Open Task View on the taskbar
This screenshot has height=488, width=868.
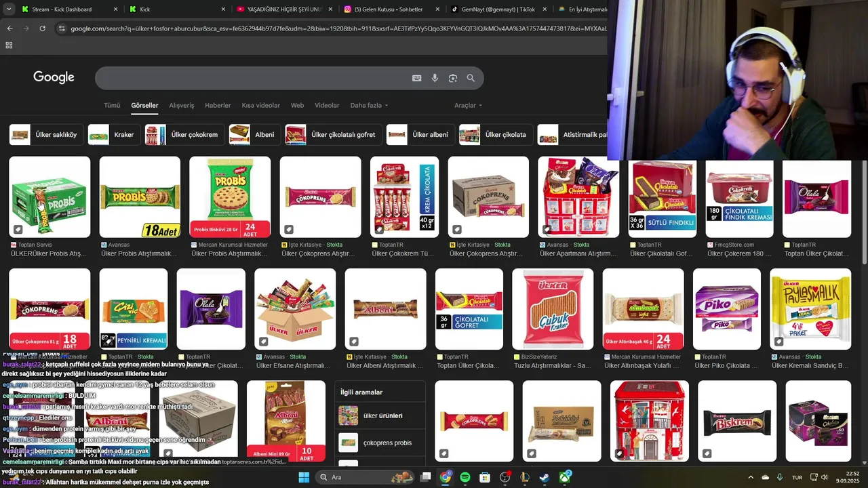pos(425,477)
